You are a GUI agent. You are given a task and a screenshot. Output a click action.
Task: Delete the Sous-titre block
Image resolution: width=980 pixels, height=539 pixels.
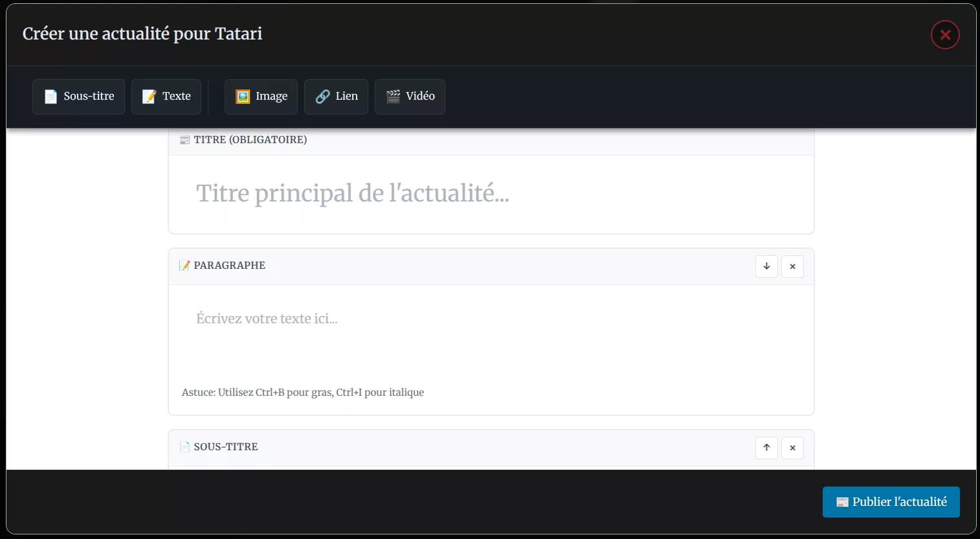(x=792, y=448)
